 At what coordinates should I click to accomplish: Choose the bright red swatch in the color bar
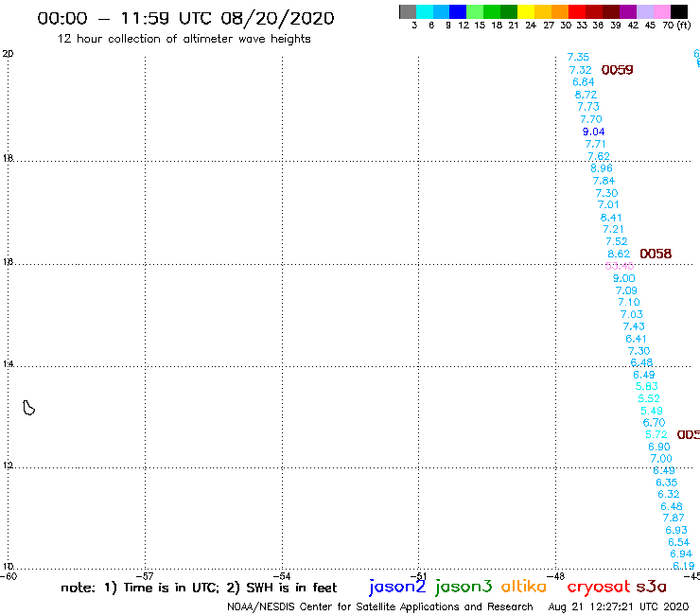click(x=577, y=12)
